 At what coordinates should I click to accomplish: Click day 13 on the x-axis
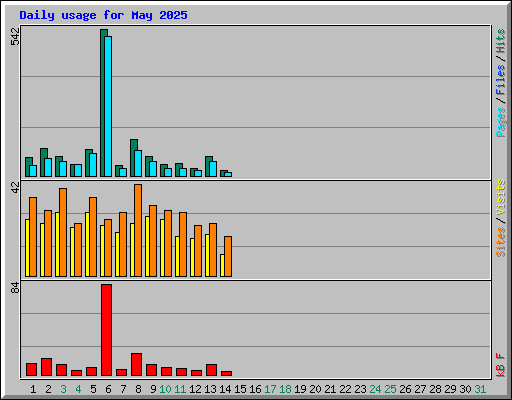tap(210, 389)
